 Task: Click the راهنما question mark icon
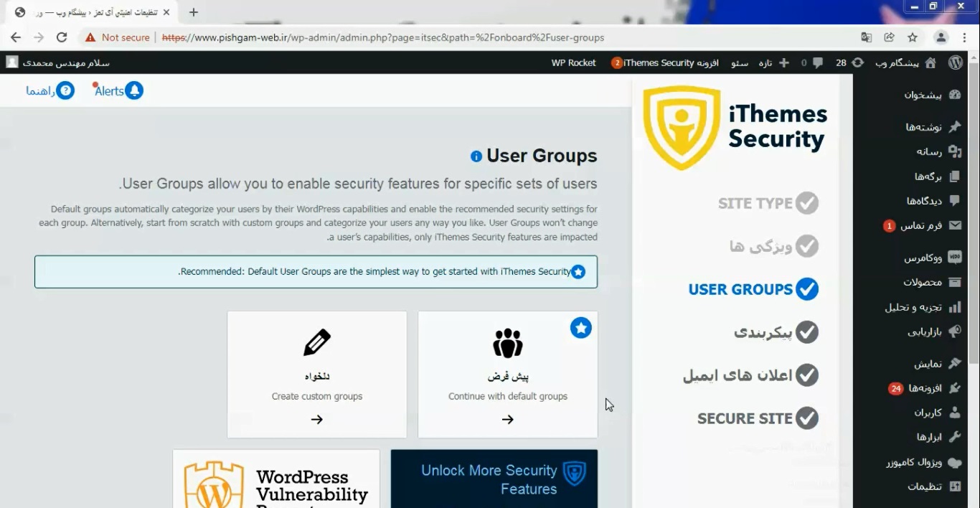tap(66, 90)
